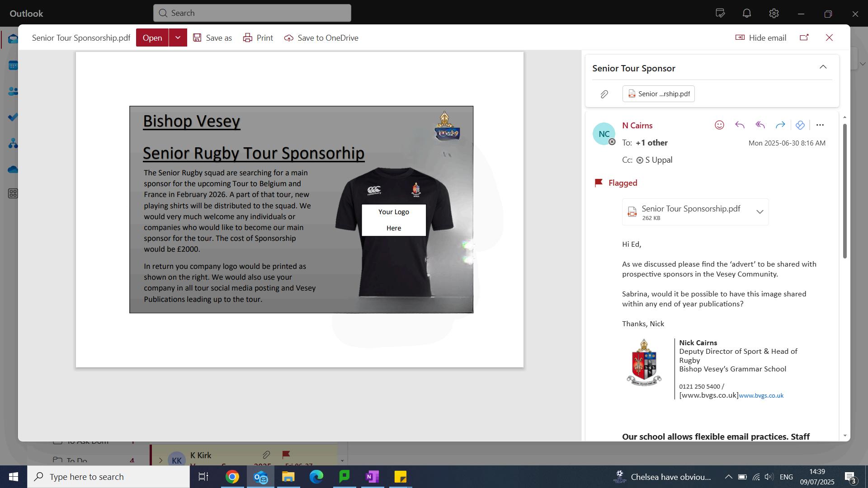Open OneNote from the taskbar
Screen dimensions: 868x488
[372, 477]
